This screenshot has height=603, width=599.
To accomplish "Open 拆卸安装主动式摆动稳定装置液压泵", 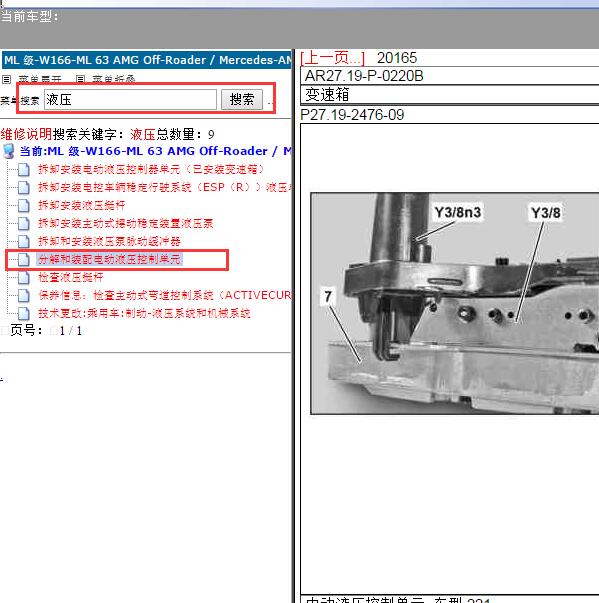I will click(125, 223).
